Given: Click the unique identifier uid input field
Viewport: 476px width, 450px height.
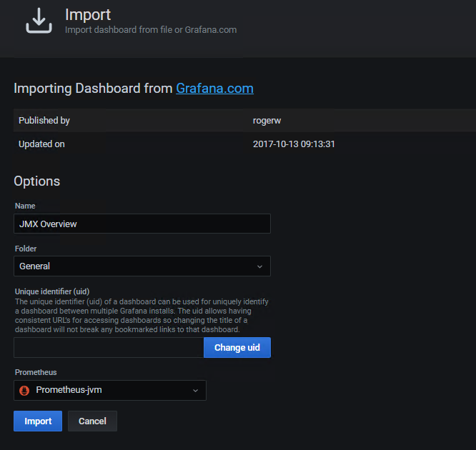Looking at the screenshot, I should 109,347.
